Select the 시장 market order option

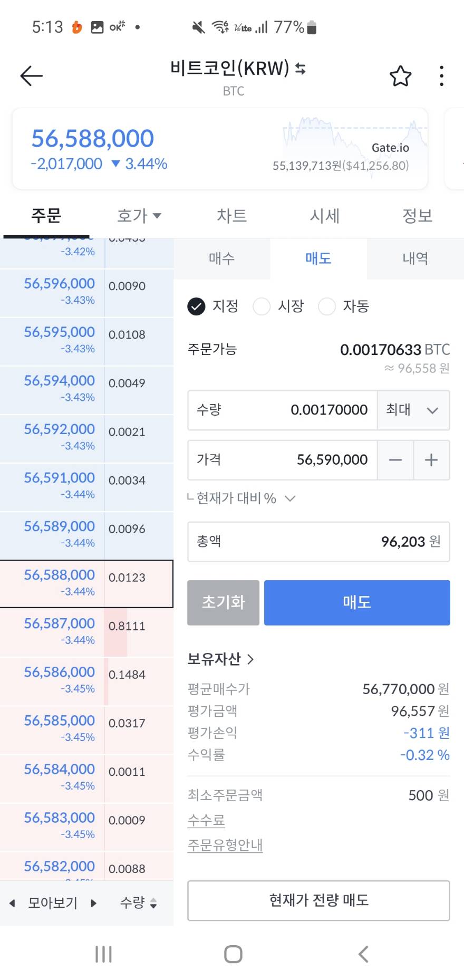(x=262, y=306)
